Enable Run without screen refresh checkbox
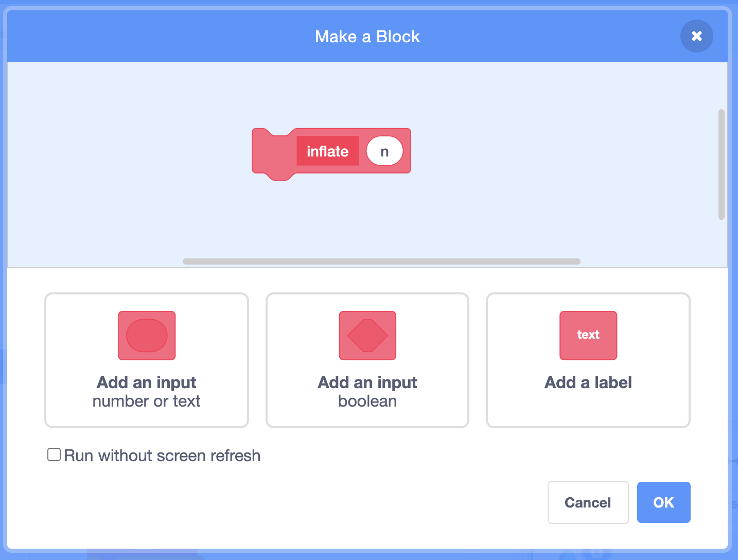The image size is (738, 560). 54,454
